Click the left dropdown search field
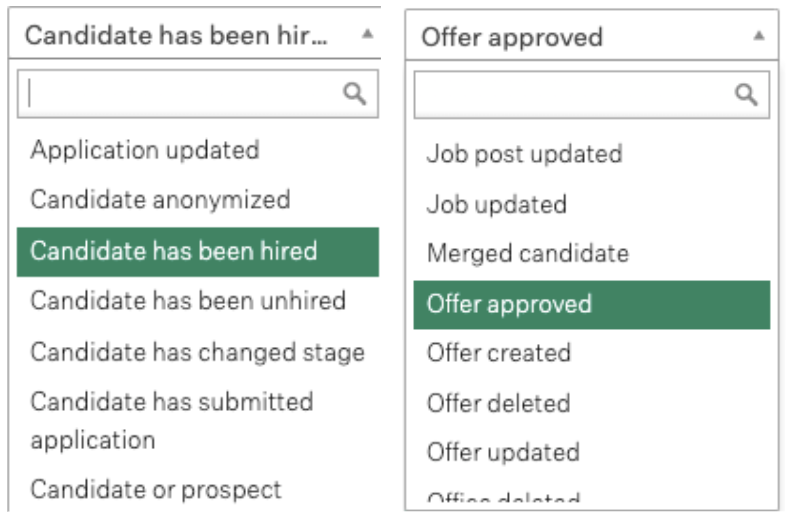793x518 pixels. click(198, 94)
